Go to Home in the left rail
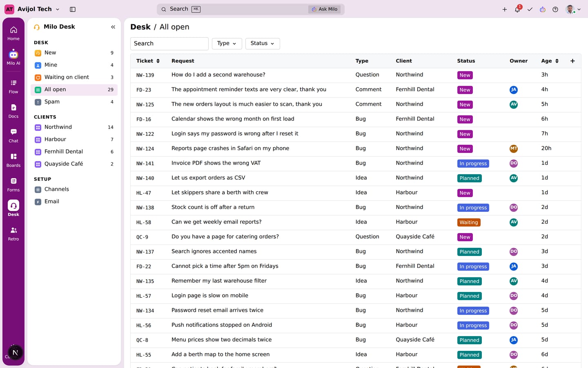 click(13, 33)
